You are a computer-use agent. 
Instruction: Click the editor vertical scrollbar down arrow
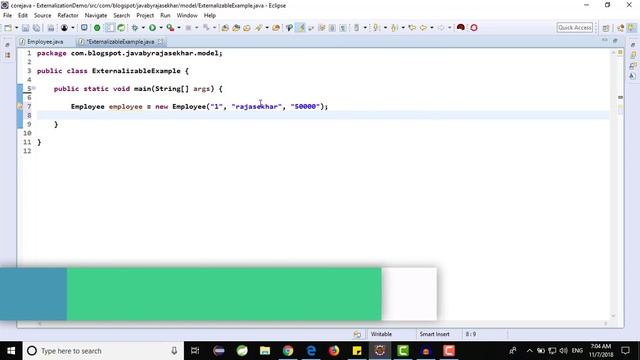click(x=613, y=316)
